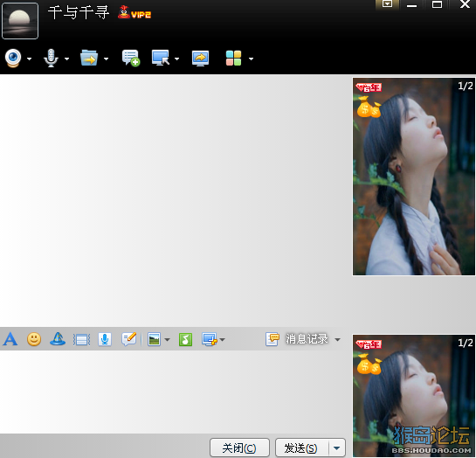Open the apps grid icon
The image size is (476, 458).
[x=233, y=58]
